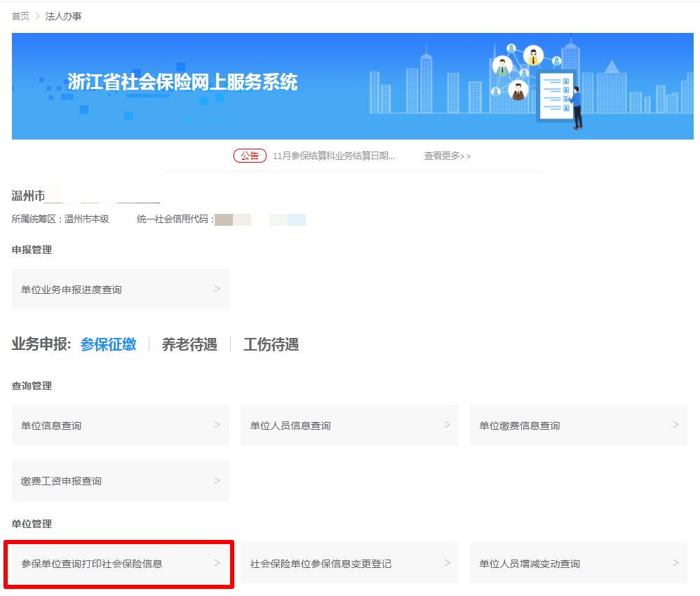Switch to the 养老待遇 tab
This screenshot has height=596, width=700.
point(189,344)
